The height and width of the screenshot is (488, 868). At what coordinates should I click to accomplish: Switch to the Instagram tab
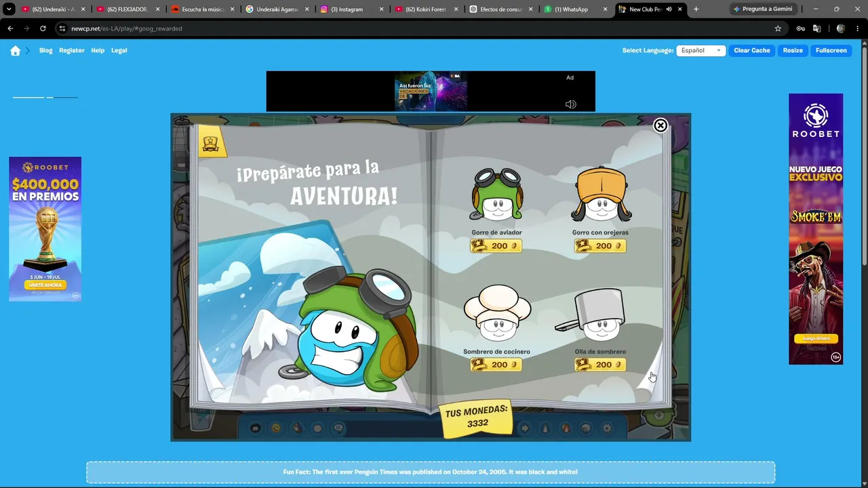(352, 9)
